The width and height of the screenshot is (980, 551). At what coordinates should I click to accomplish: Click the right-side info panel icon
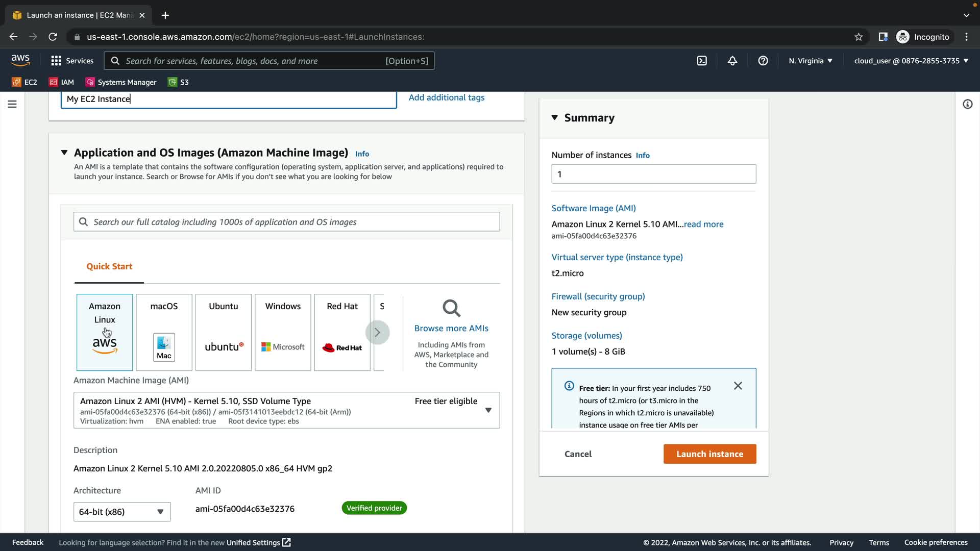pos(967,104)
